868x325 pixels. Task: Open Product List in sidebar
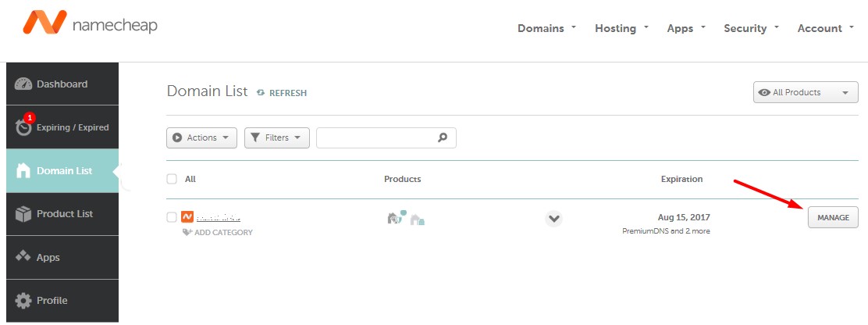[x=62, y=214]
